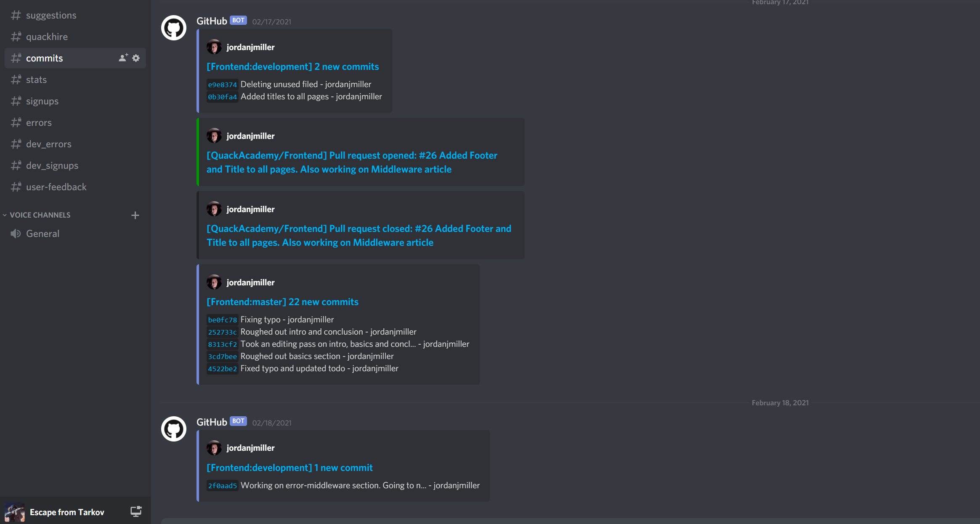Image resolution: width=980 pixels, height=524 pixels.
Task: Click commit hash e9e8374
Action: coord(222,85)
